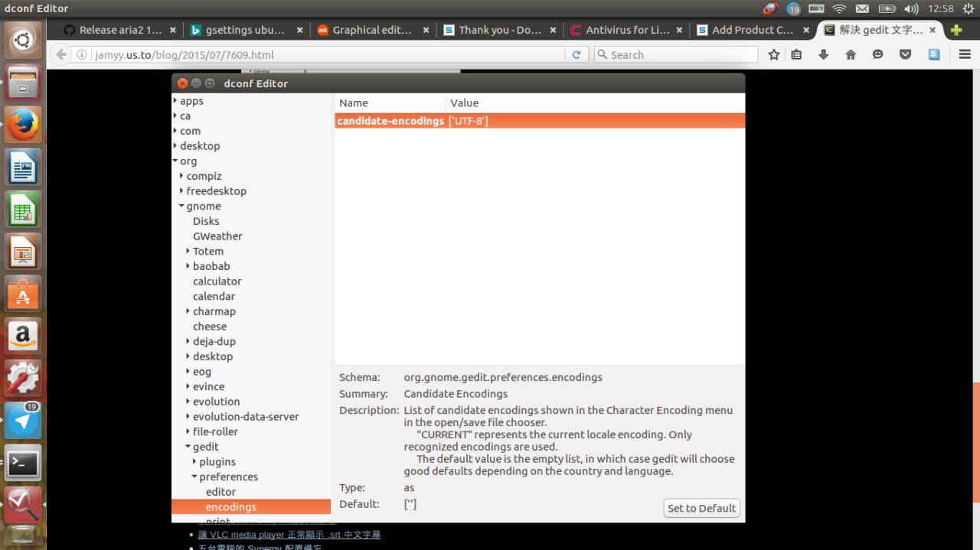Image resolution: width=980 pixels, height=550 pixels.
Task: Launch LibreOffice Writer from the dock
Action: pyautogui.click(x=23, y=167)
